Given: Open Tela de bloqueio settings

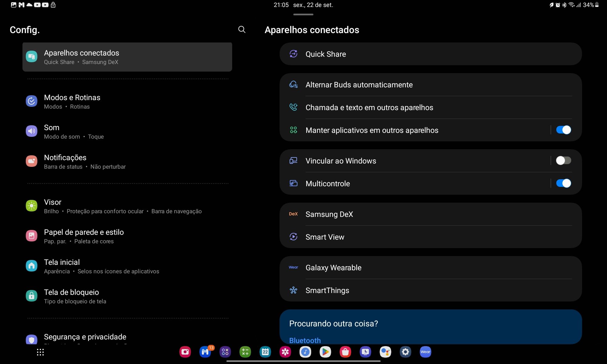Looking at the screenshot, I should click(x=127, y=296).
